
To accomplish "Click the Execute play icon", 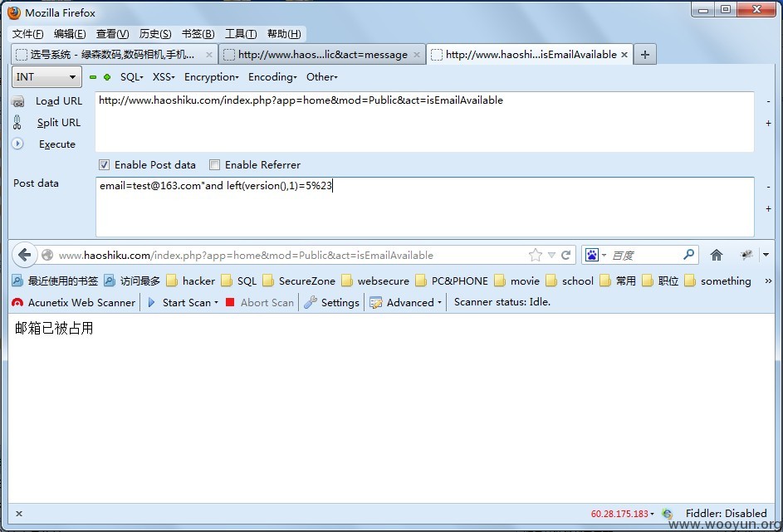I will coord(17,144).
